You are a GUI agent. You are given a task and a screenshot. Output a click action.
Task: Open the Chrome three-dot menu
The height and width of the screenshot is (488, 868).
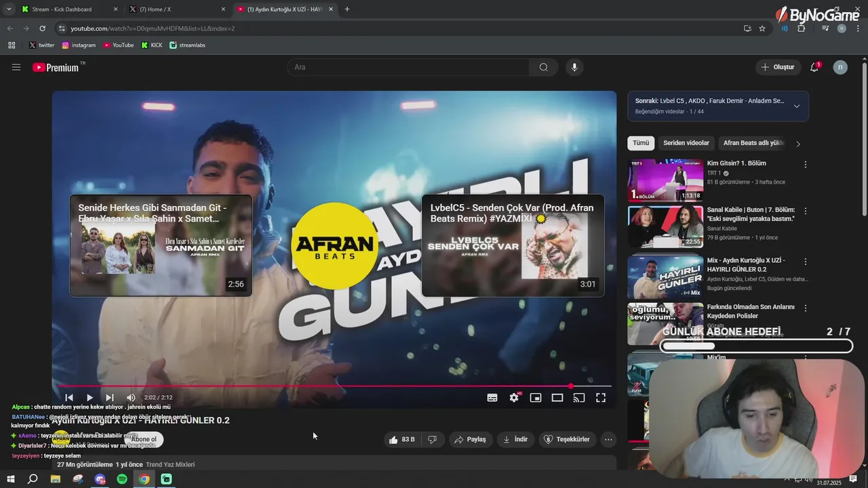(856, 28)
